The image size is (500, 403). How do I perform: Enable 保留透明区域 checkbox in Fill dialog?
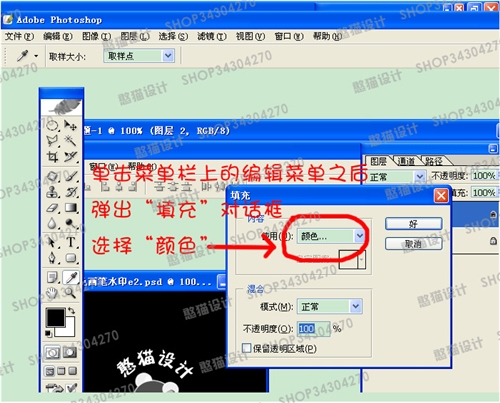click(x=246, y=348)
